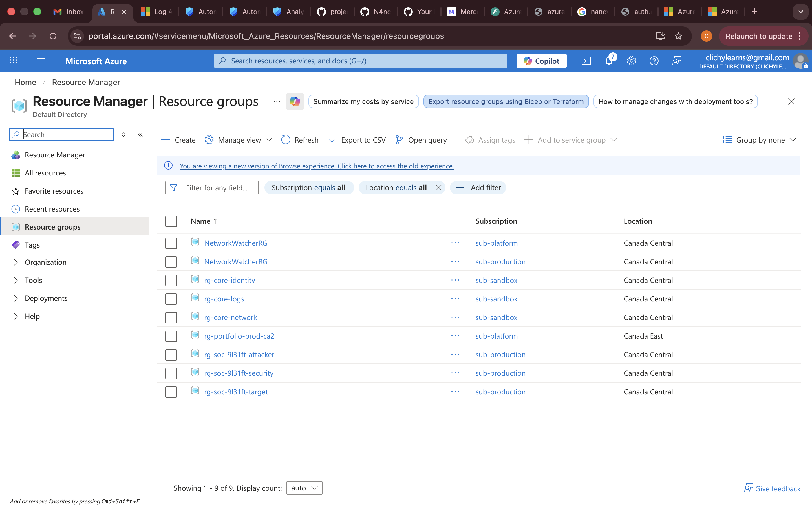Open the Cloud Shell terminal icon
812x507 pixels.
coord(586,61)
